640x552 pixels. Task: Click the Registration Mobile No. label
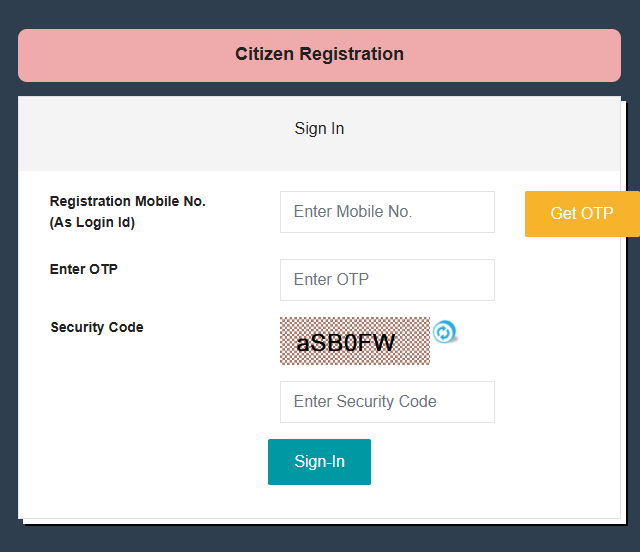pyautogui.click(x=127, y=201)
